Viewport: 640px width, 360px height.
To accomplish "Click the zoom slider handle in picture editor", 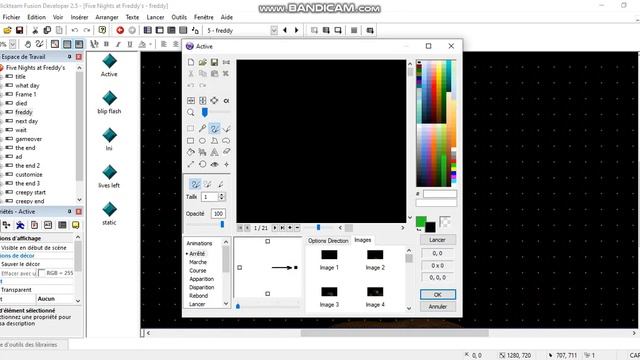I will [204, 112].
